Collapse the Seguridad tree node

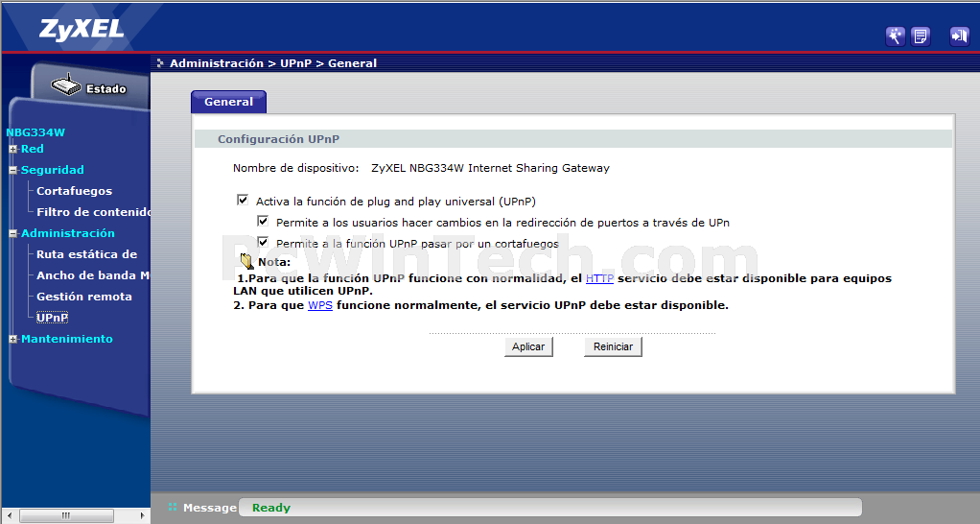tap(13, 170)
